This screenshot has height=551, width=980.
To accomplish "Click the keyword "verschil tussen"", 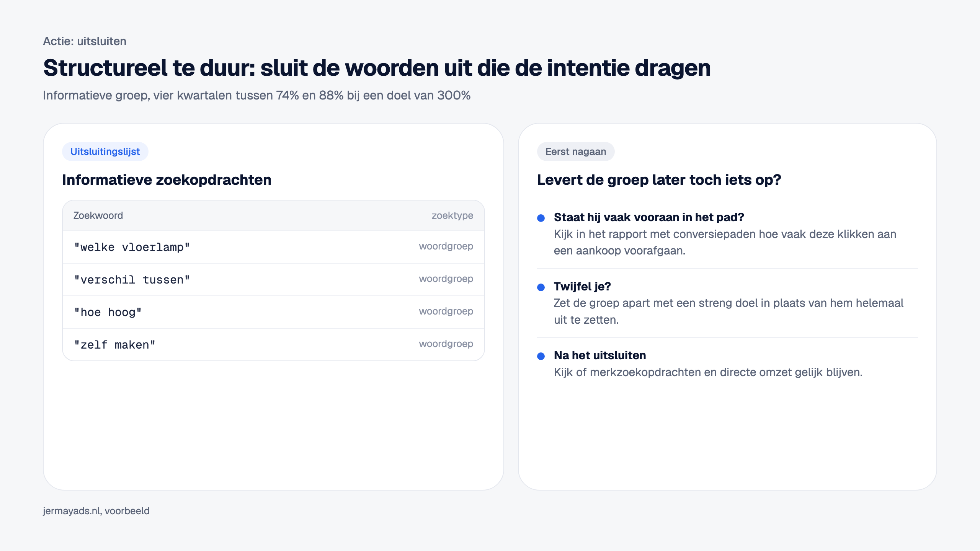I will (x=132, y=280).
